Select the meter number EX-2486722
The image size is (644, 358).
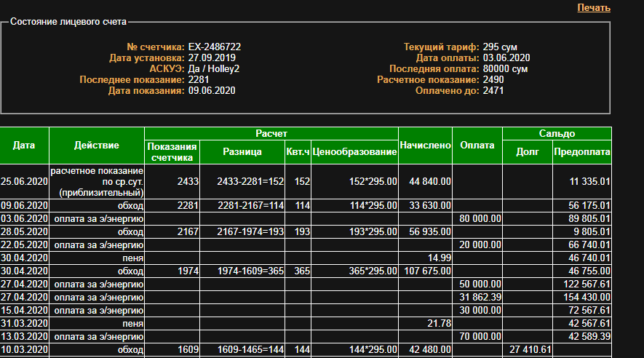pos(214,47)
